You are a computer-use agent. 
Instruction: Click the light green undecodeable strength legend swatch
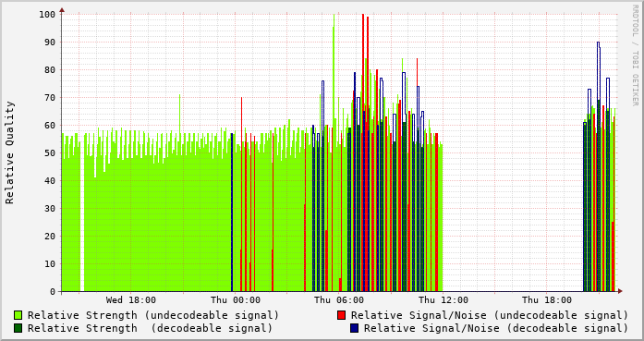(x=18, y=315)
